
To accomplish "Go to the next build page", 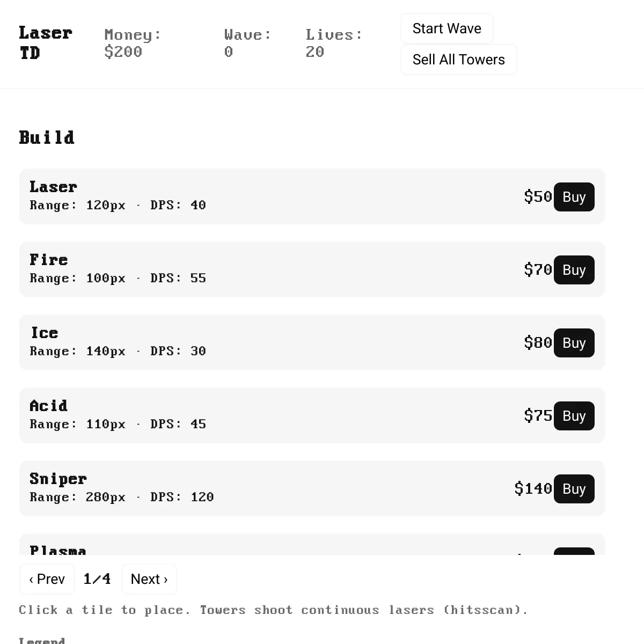I will click(x=149, y=579).
